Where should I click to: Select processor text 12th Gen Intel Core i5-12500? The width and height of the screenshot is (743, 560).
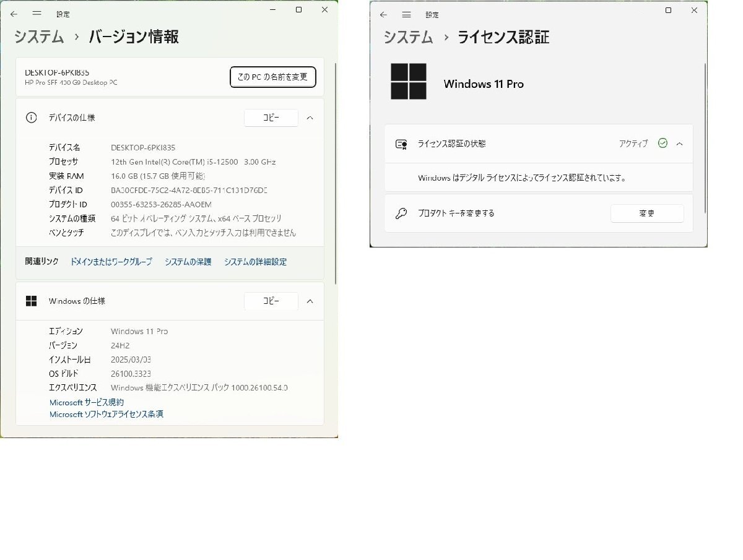coord(193,162)
